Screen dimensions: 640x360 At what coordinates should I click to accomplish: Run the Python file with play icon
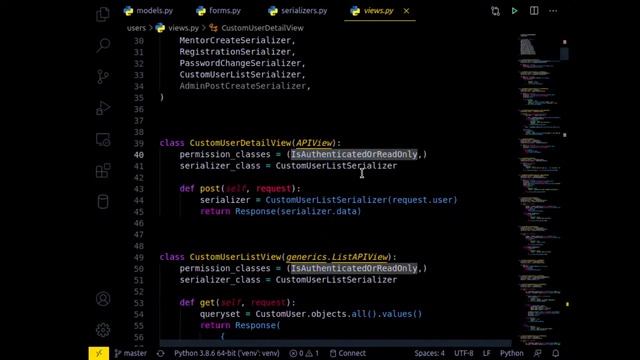(514, 11)
